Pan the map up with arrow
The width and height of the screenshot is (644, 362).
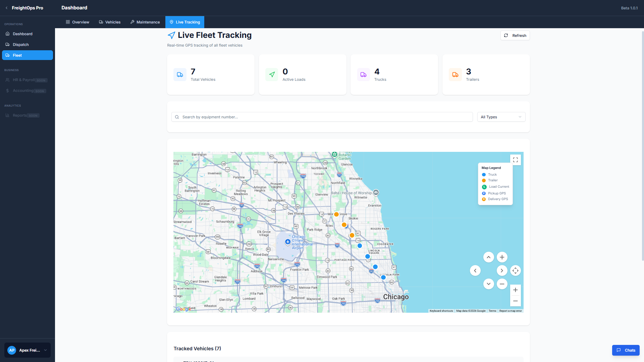click(x=488, y=257)
